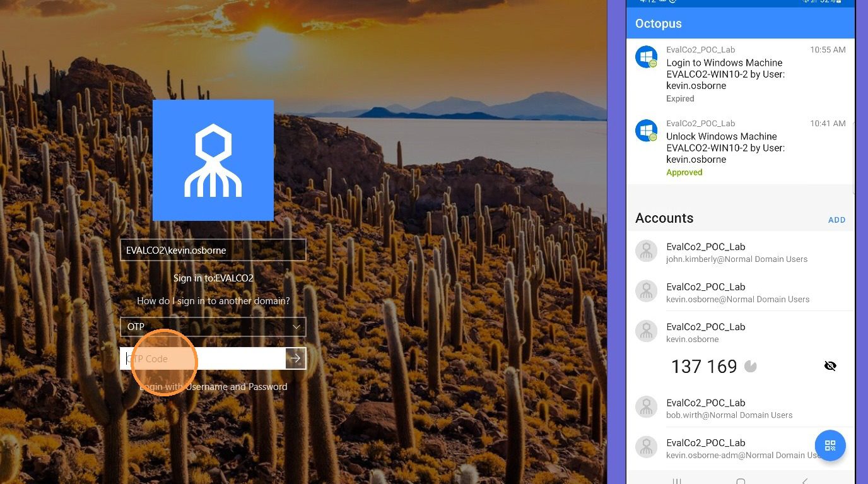Select the kevin.osborne account row
The height and width of the screenshot is (484, 868).
pyautogui.click(x=741, y=332)
